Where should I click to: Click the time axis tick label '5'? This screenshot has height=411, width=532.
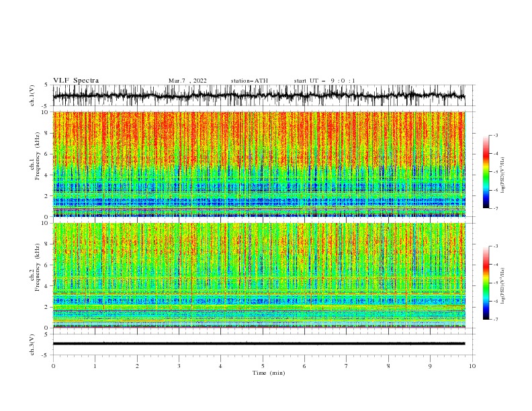[263, 366]
